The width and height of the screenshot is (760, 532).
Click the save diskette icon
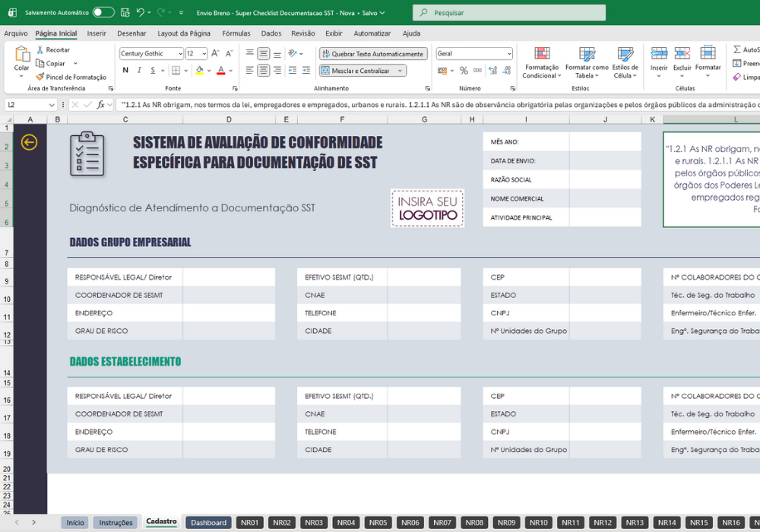125,13
